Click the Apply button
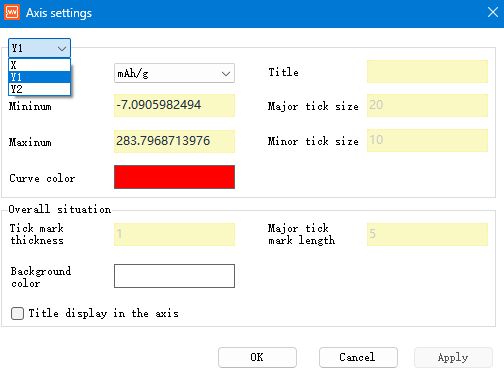 coord(453,357)
